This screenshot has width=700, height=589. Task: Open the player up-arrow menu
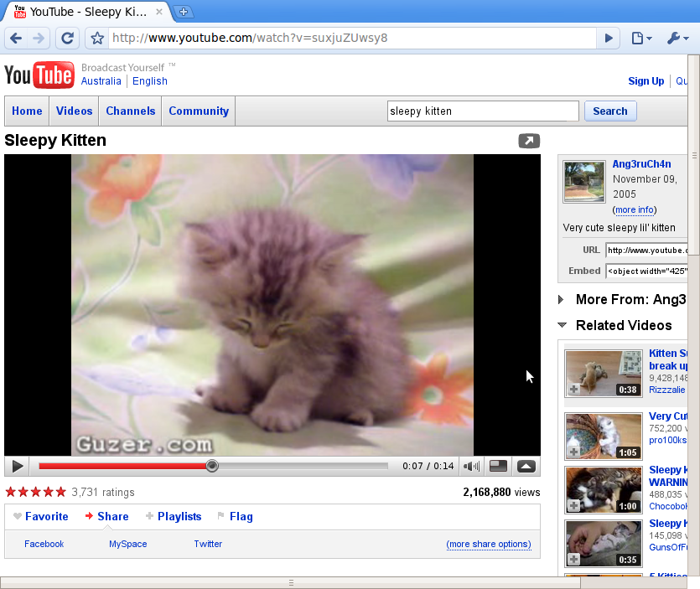point(526,467)
